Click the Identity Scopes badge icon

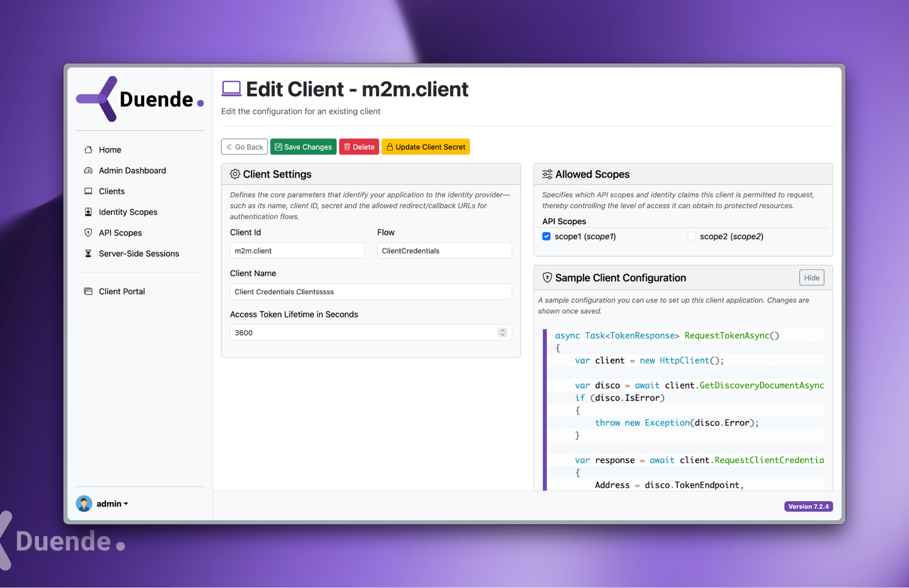(x=88, y=212)
